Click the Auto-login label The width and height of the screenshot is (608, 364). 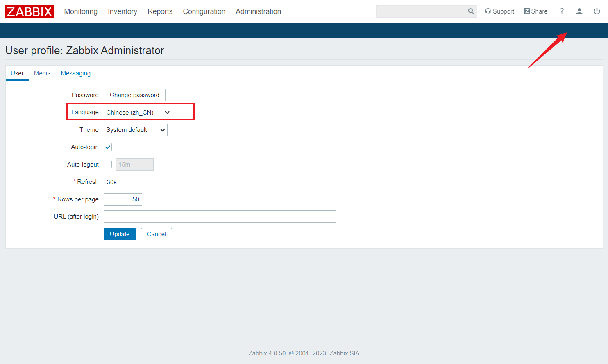[x=85, y=147]
